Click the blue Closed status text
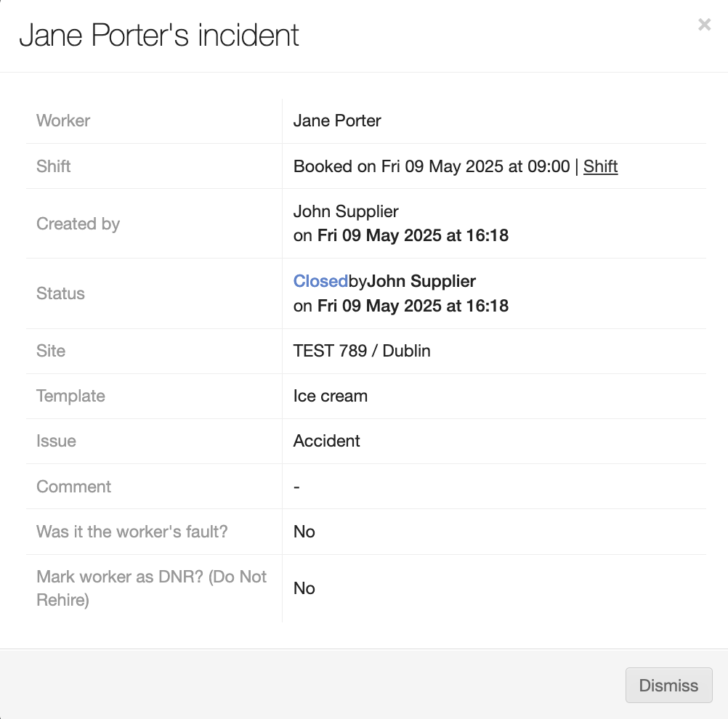The width and height of the screenshot is (728, 719). (320, 281)
